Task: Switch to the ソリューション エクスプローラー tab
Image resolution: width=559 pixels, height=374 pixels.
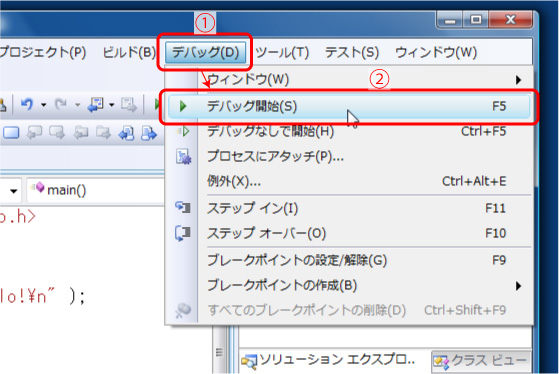Action: click(x=328, y=360)
